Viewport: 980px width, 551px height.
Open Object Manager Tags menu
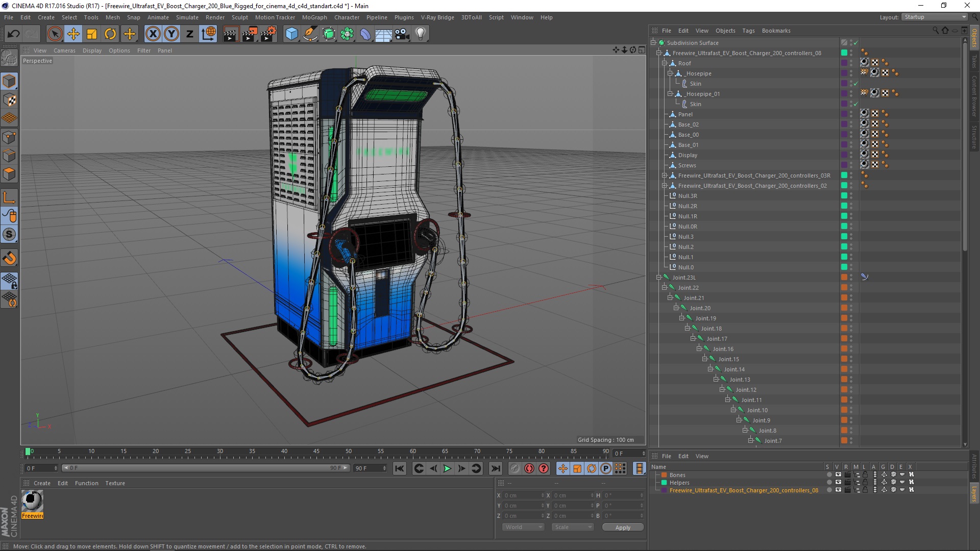pos(748,31)
